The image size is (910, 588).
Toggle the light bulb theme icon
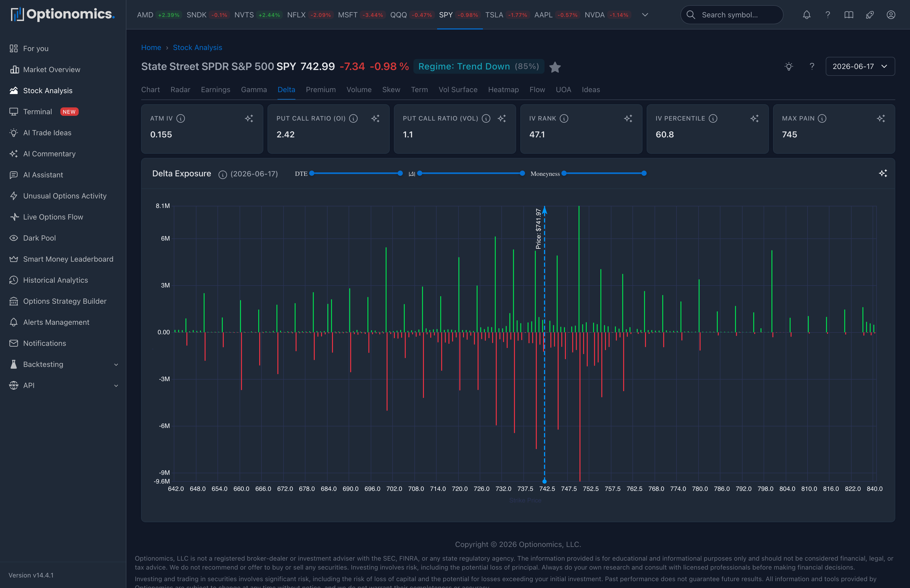[789, 66]
